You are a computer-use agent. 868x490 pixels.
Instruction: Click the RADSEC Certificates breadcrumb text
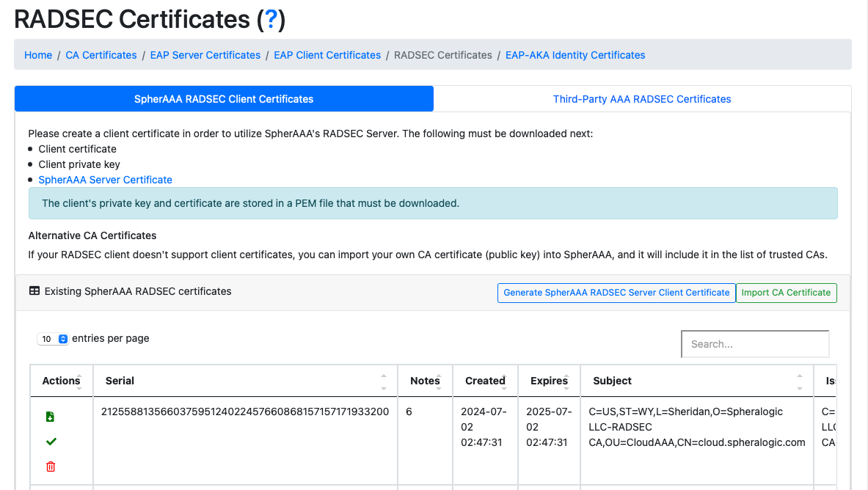[443, 55]
